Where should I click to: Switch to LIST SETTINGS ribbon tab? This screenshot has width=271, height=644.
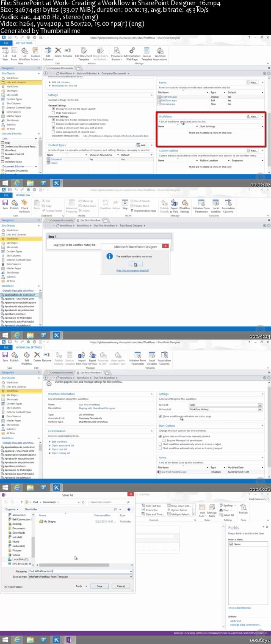24,43
